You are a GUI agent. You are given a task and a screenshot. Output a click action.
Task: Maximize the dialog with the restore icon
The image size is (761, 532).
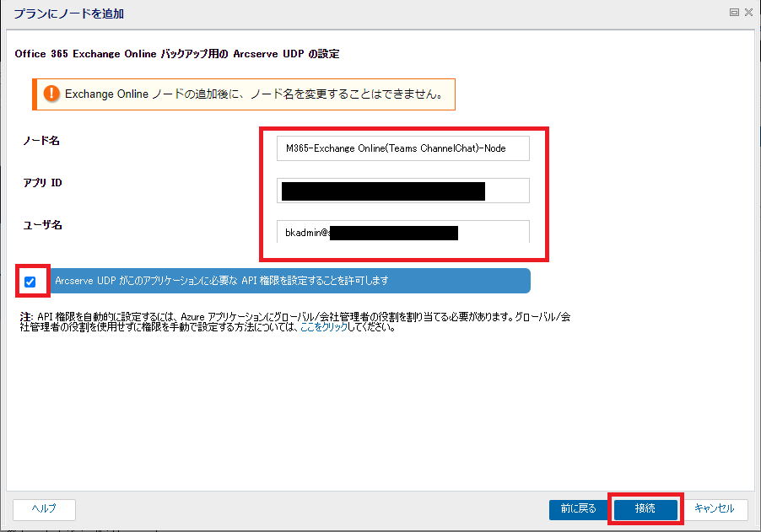pyautogui.click(x=734, y=13)
